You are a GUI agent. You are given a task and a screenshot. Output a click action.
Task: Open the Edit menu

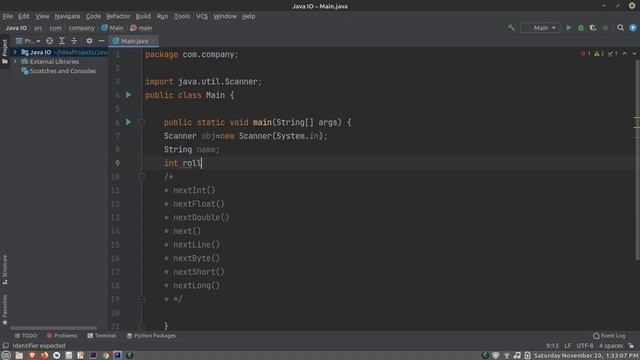[x=24, y=16]
